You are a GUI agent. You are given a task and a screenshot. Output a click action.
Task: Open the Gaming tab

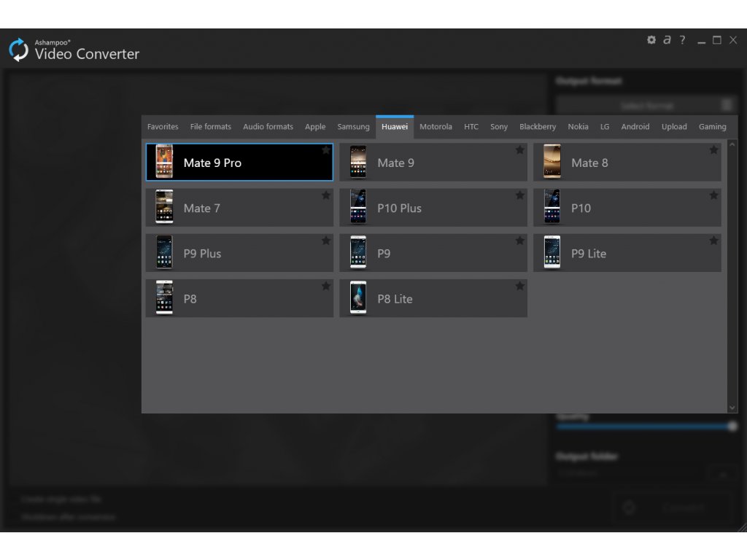pos(712,127)
